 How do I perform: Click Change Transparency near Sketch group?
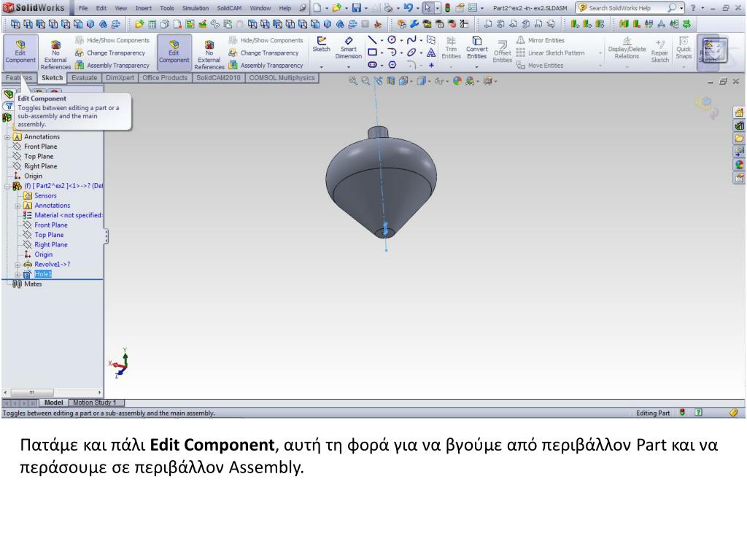click(x=264, y=52)
